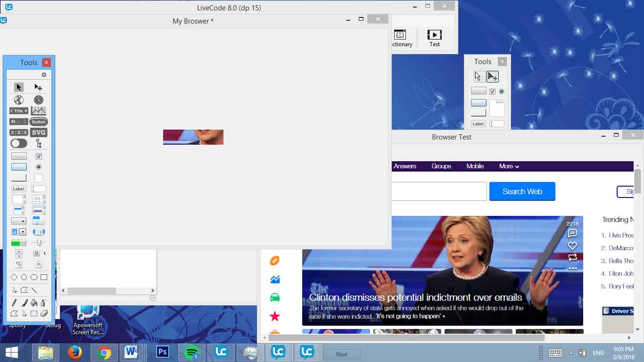Expand the More menu on Yahoo navigation
The width and height of the screenshot is (644, 362).
pos(509,166)
